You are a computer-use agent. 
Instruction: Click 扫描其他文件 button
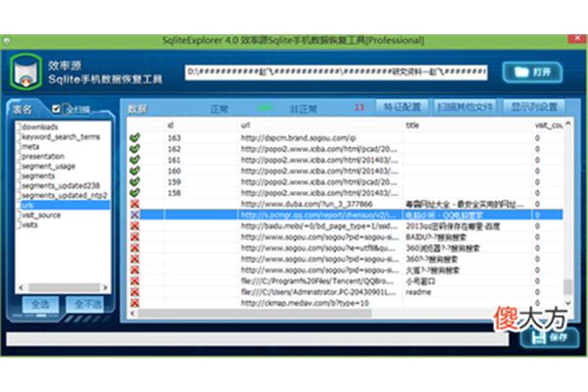coord(465,107)
